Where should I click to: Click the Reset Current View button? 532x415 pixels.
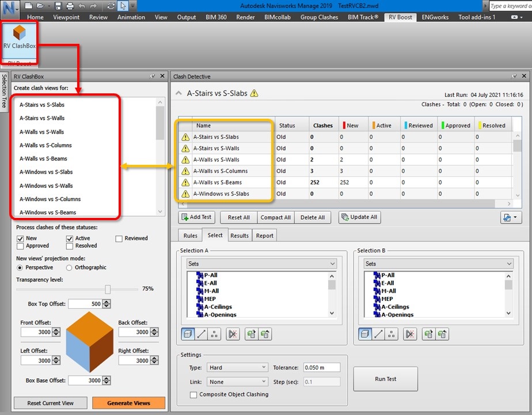pyautogui.click(x=51, y=403)
